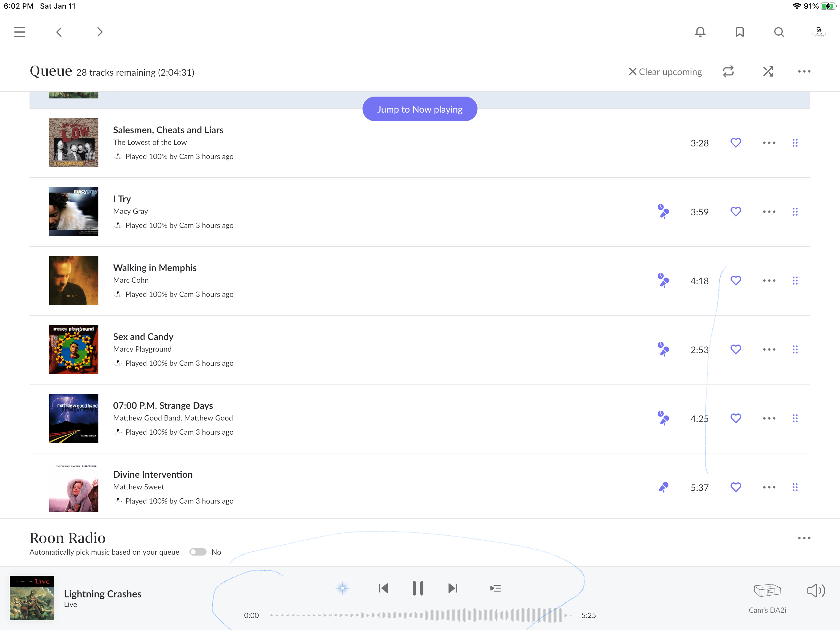Click reorder handle for Walking in Memphis
Image resolution: width=840 pixels, height=630 pixels.
(x=795, y=281)
